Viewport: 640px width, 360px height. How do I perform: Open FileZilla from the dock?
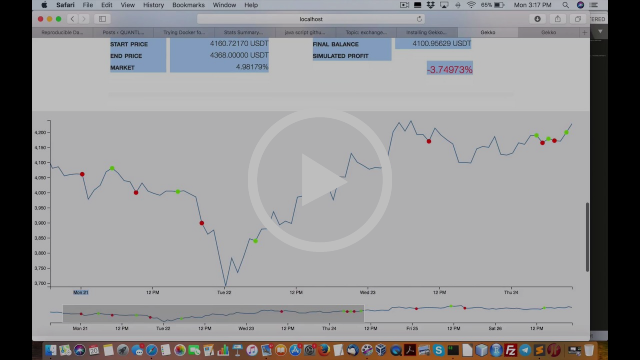[510, 350]
